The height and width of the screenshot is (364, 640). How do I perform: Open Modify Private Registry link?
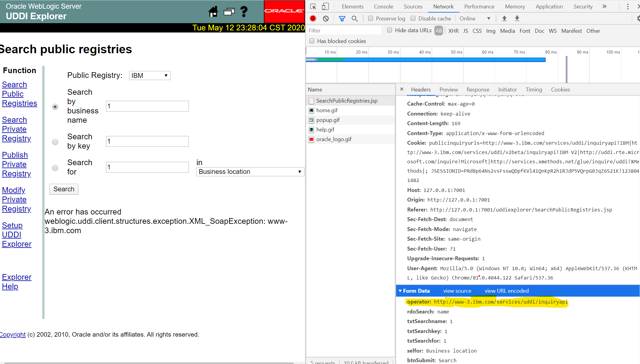tap(17, 199)
